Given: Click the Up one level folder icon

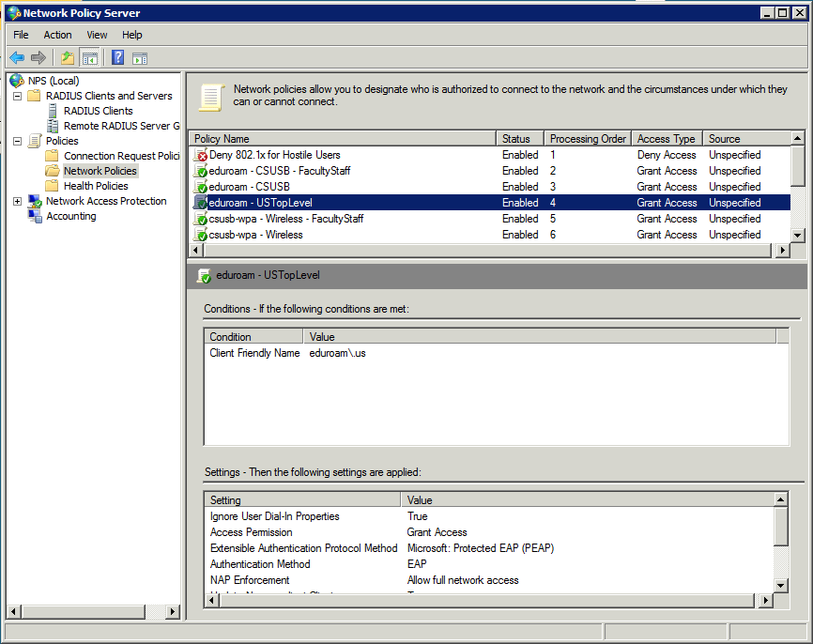Looking at the screenshot, I should point(68,57).
